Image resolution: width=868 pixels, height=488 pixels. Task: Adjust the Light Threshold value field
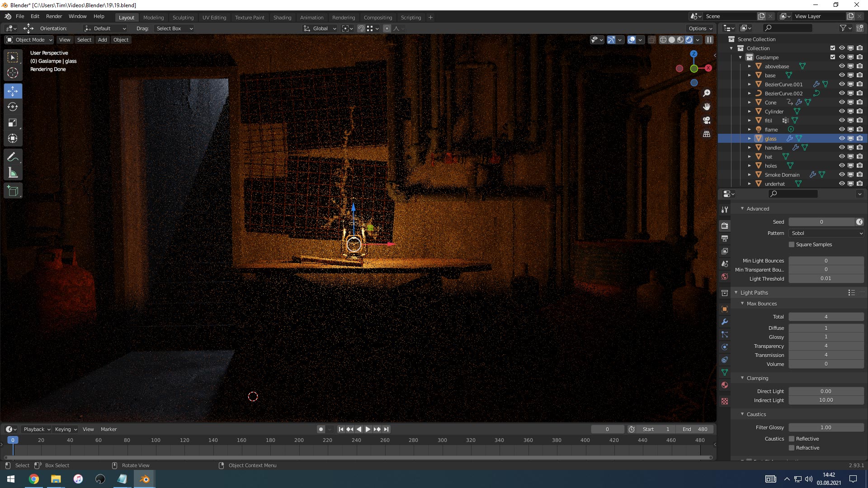[x=826, y=279]
